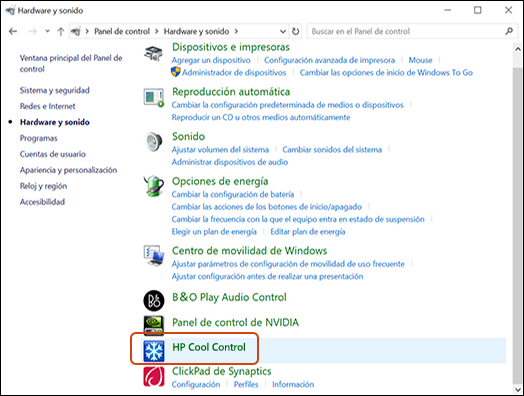
Task: Click Configuración under ClickPad de Synaptics
Action: [195, 385]
